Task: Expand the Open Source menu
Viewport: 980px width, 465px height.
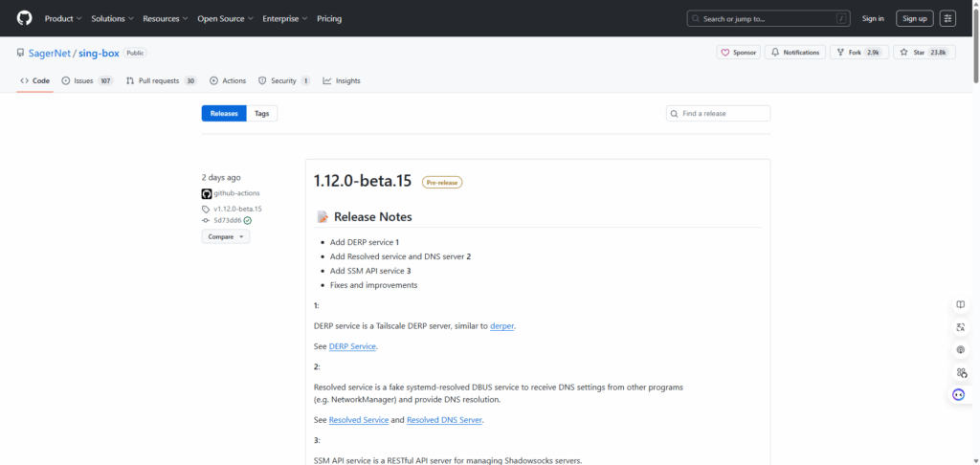Action: 226,18
